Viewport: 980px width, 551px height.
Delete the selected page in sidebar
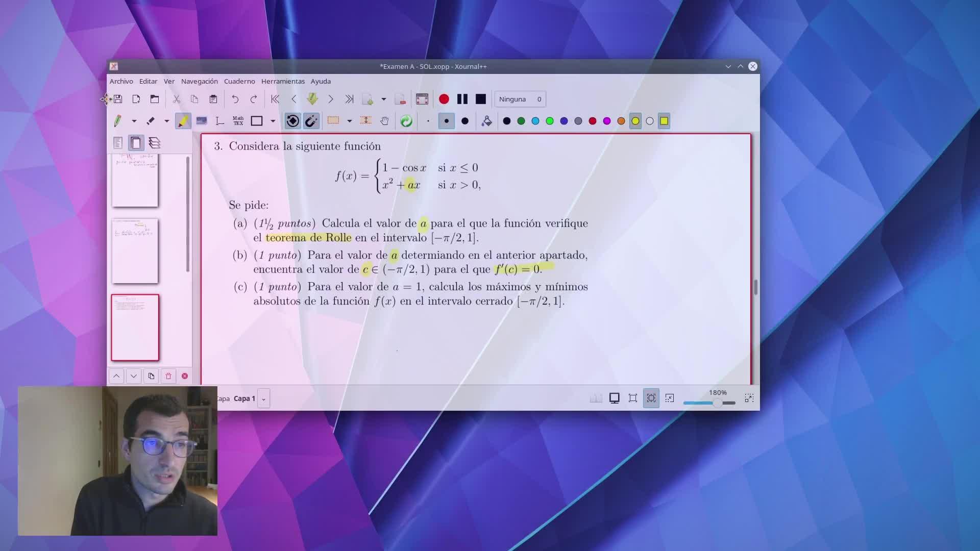[x=168, y=376]
